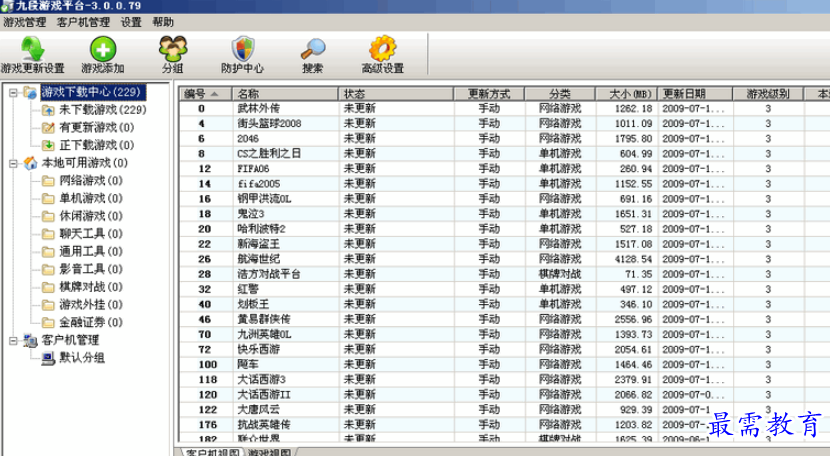Click the 游戏外挂 folder icon
This screenshot has height=456, width=830.
[48, 305]
